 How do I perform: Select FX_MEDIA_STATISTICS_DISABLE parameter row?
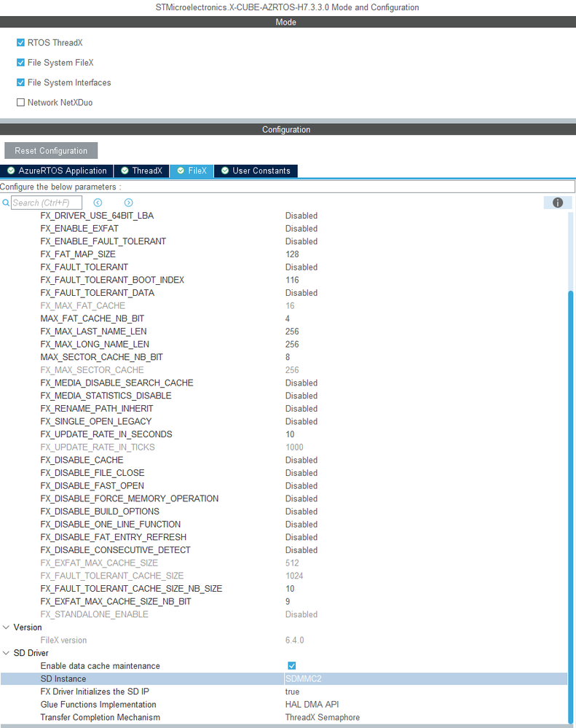[x=283, y=396]
